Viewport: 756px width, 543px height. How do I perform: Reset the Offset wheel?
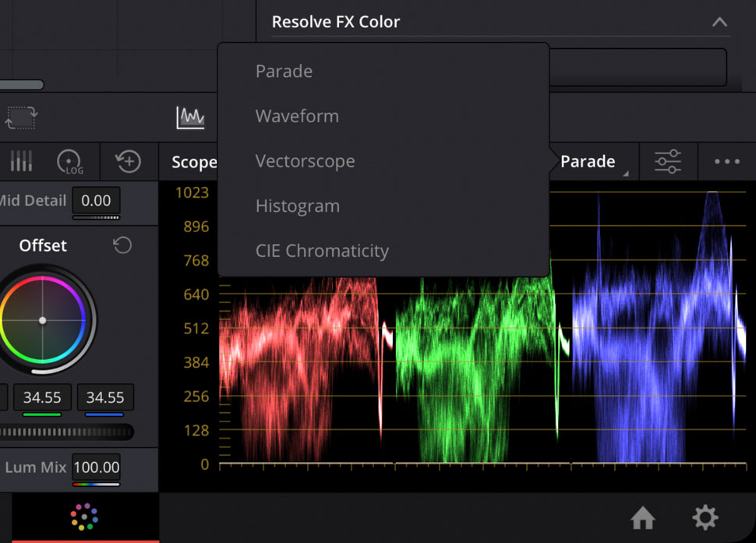(x=122, y=245)
